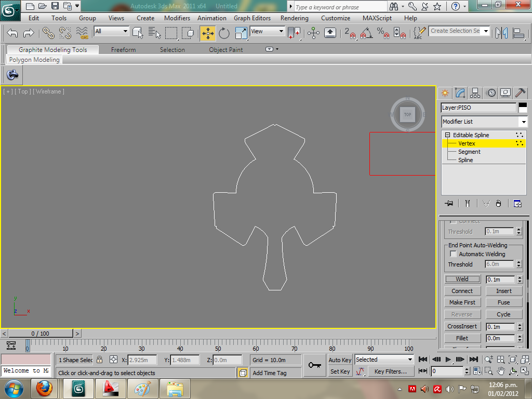Open the Modifiers menu

177,18
